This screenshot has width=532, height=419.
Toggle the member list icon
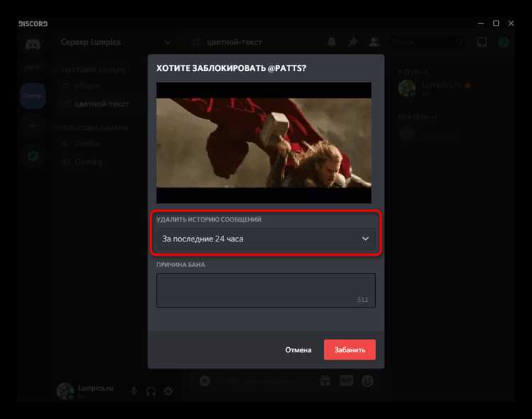pos(375,42)
